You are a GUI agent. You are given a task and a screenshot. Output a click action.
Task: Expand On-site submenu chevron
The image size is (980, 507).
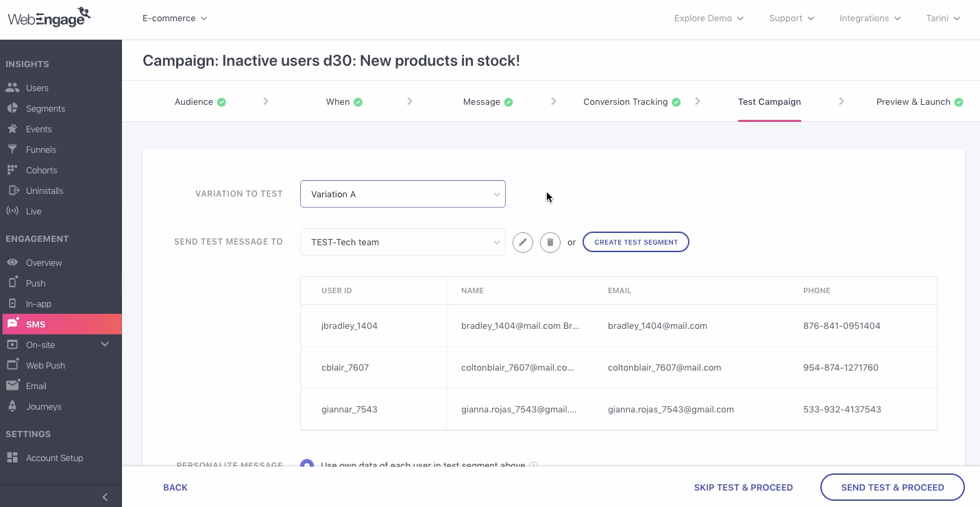click(105, 344)
